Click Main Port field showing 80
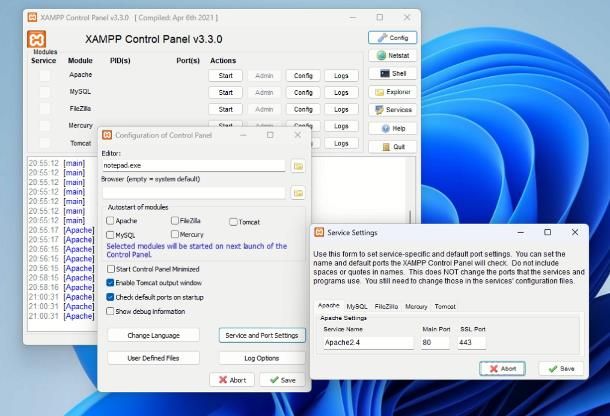Screen dimensions: 610x416 (x=435, y=342)
